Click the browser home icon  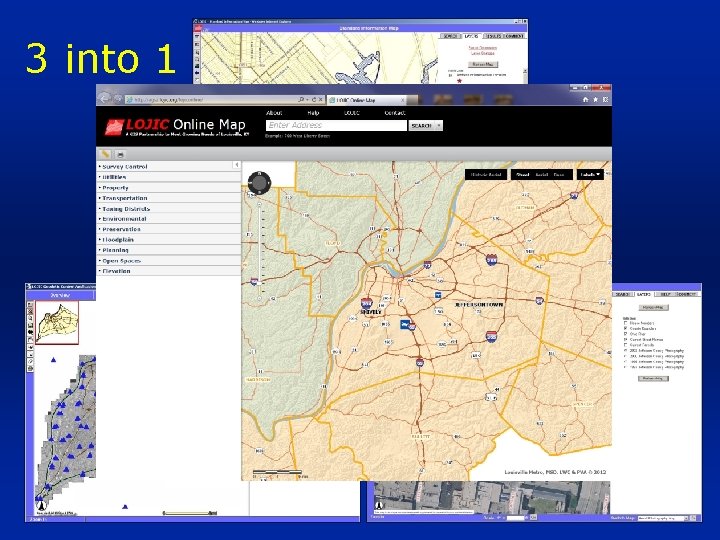(585, 99)
